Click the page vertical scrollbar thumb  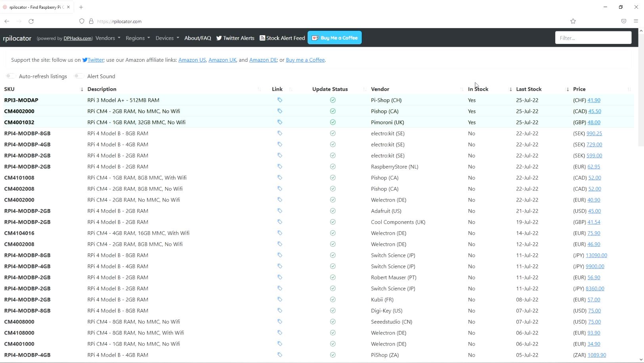[641, 89]
